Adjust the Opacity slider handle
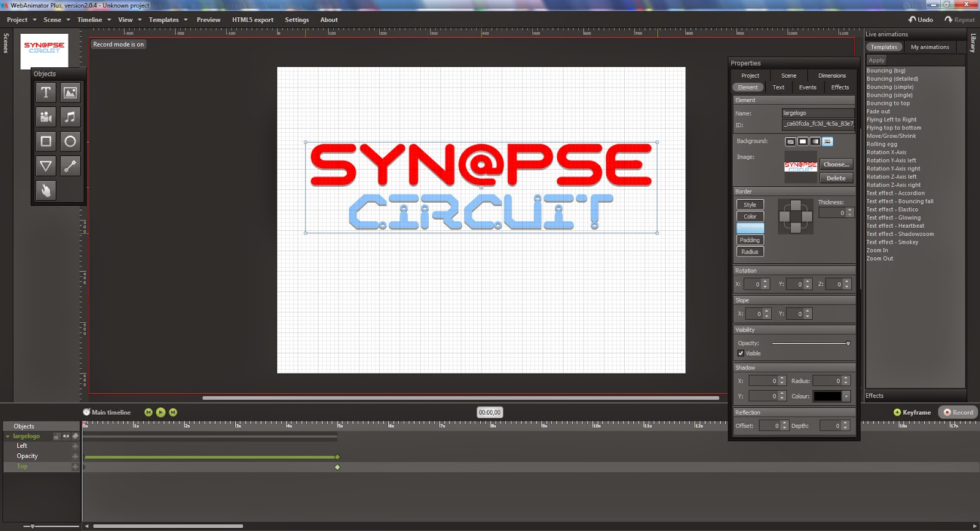 pyautogui.click(x=848, y=344)
